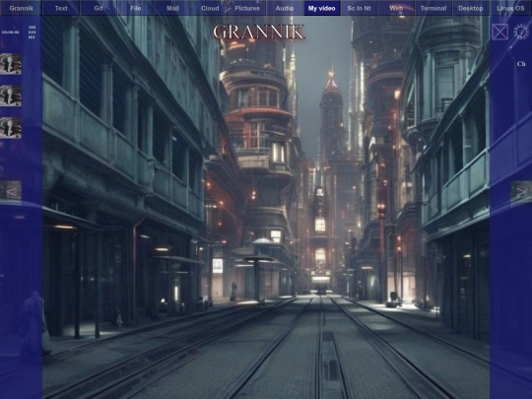Go to previous using the left arrow
The image size is (532, 399).
(11, 190)
